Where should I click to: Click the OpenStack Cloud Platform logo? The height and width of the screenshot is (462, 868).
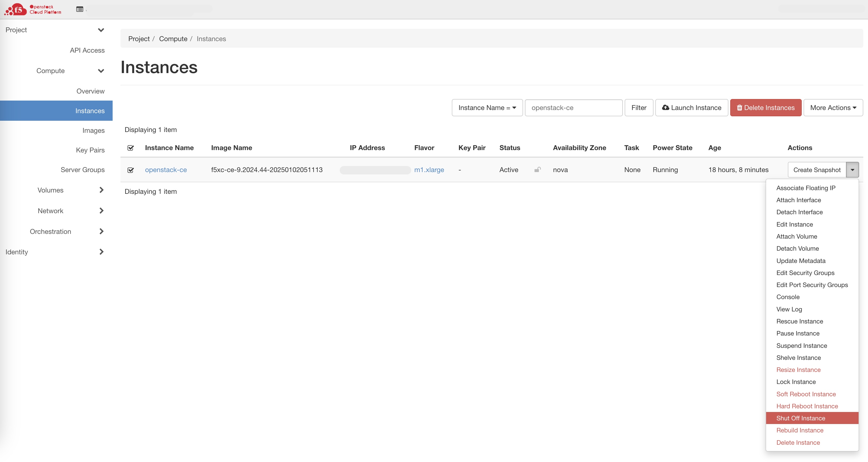point(32,9)
